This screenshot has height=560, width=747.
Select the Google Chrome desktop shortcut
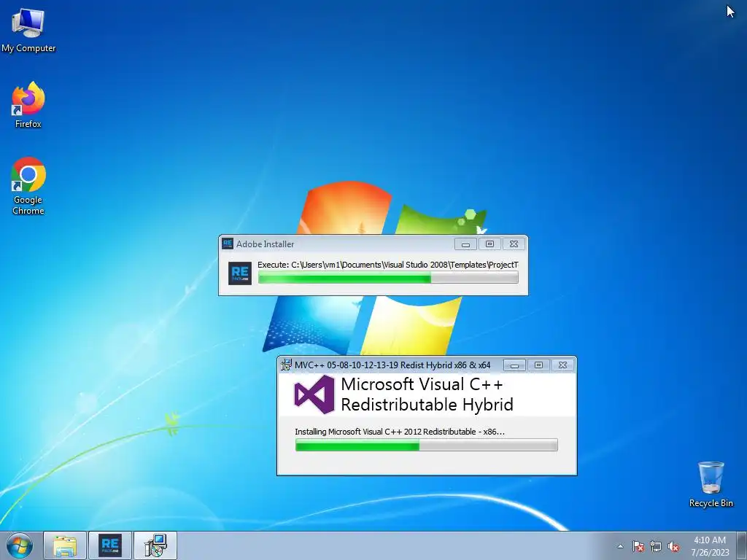[28, 186]
